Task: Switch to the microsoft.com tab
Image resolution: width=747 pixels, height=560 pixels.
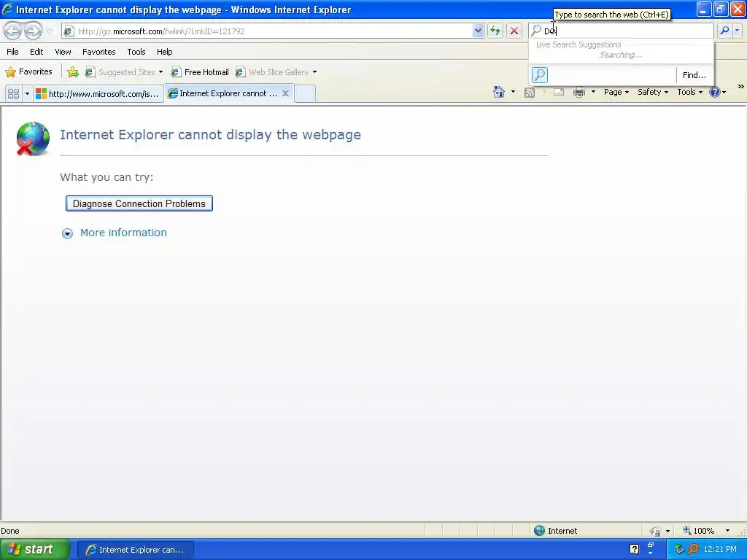Action: 98,94
